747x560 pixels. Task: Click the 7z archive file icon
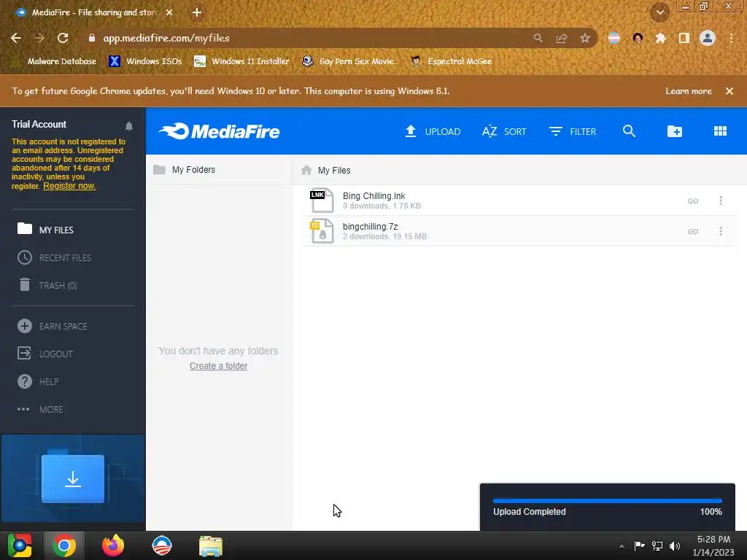coord(322,231)
